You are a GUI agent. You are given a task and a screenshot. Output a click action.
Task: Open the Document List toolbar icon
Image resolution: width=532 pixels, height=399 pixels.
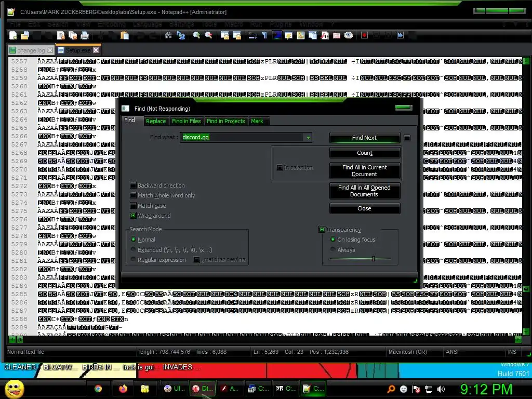[x=312, y=35]
